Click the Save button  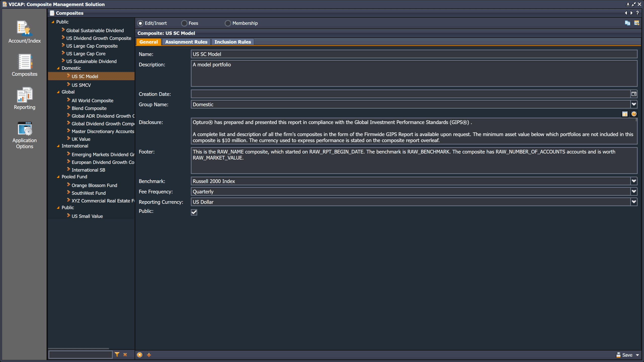point(624,355)
